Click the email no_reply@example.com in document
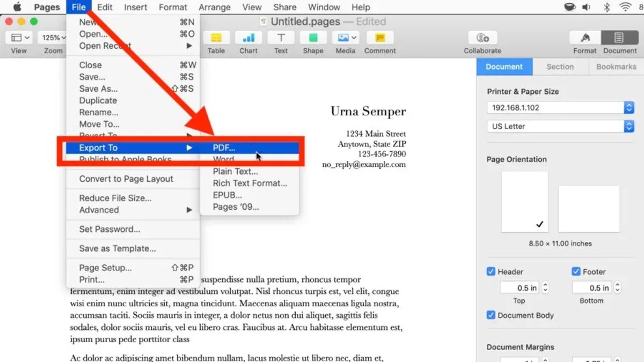This screenshot has width=644, height=362. (x=364, y=165)
